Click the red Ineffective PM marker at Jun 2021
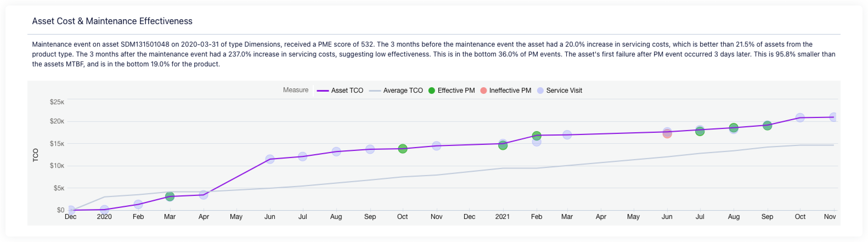The image size is (868, 242). pyautogui.click(x=667, y=134)
